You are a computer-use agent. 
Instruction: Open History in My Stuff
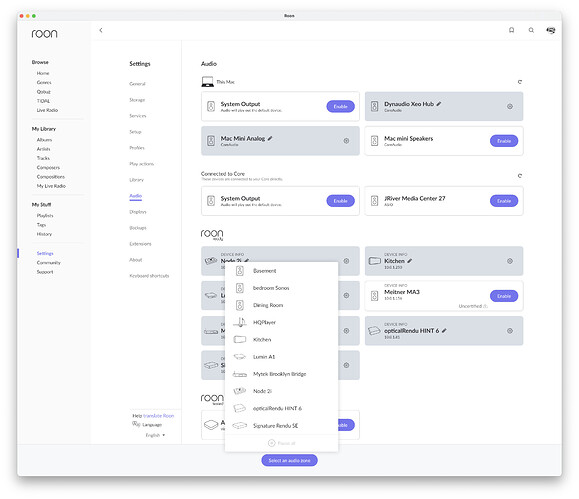[x=44, y=234]
